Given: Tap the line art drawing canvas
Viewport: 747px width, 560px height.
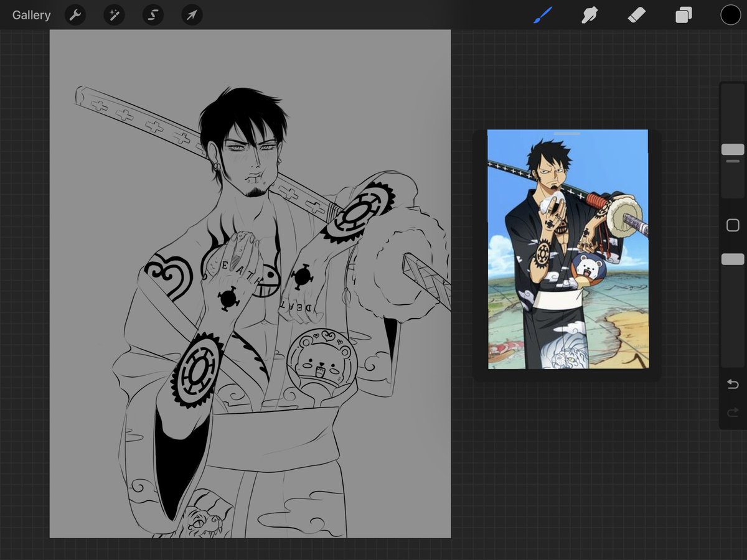Looking at the screenshot, I should click(250, 284).
